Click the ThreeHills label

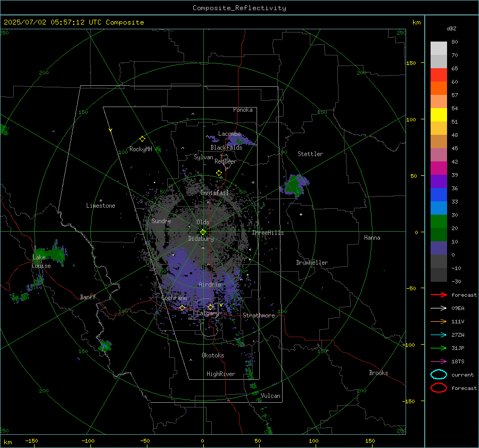(x=268, y=233)
